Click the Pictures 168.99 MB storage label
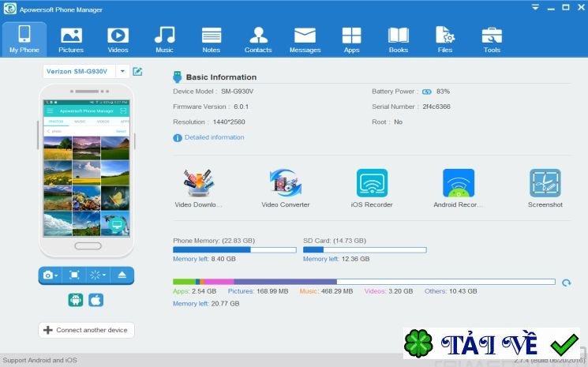Image resolution: width=588 pixels, height=367 pixels. pos(258,291)
